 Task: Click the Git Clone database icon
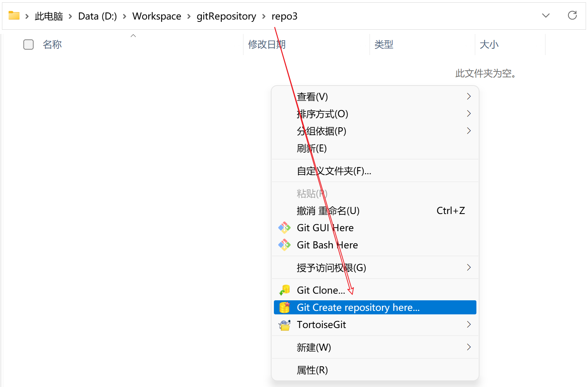point(284,290)
